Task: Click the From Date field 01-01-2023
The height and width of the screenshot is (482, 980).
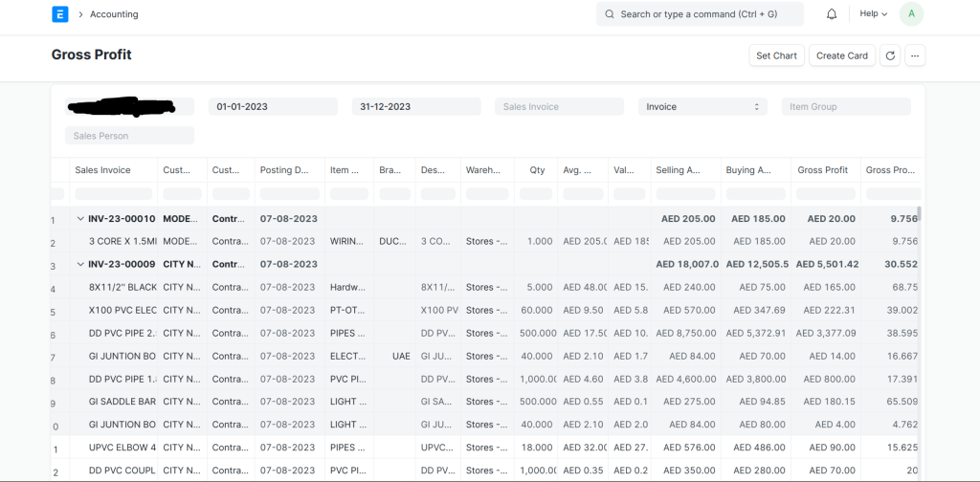Action: [x=273, y=107]
